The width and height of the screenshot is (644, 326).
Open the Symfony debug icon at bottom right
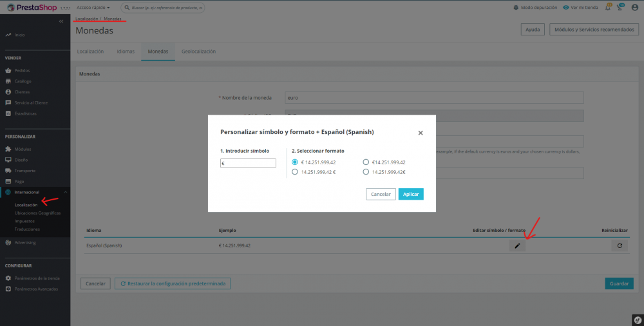[638, 320]
